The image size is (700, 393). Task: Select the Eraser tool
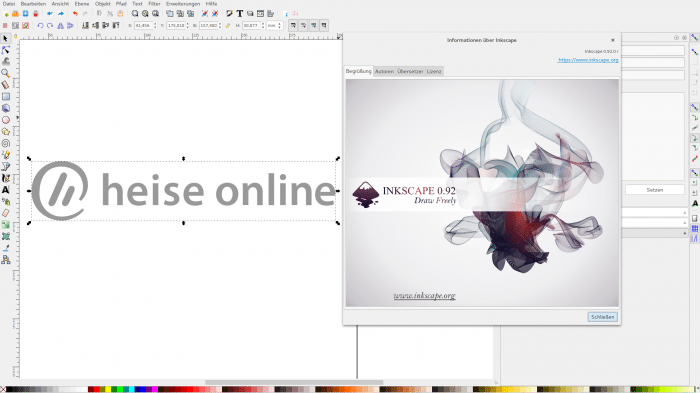(x=6, y=213)
